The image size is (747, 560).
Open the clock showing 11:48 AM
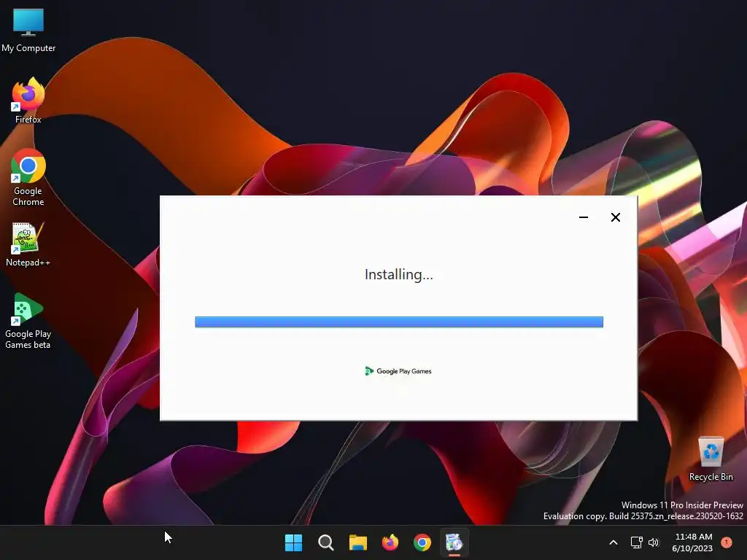pos(693,542)
